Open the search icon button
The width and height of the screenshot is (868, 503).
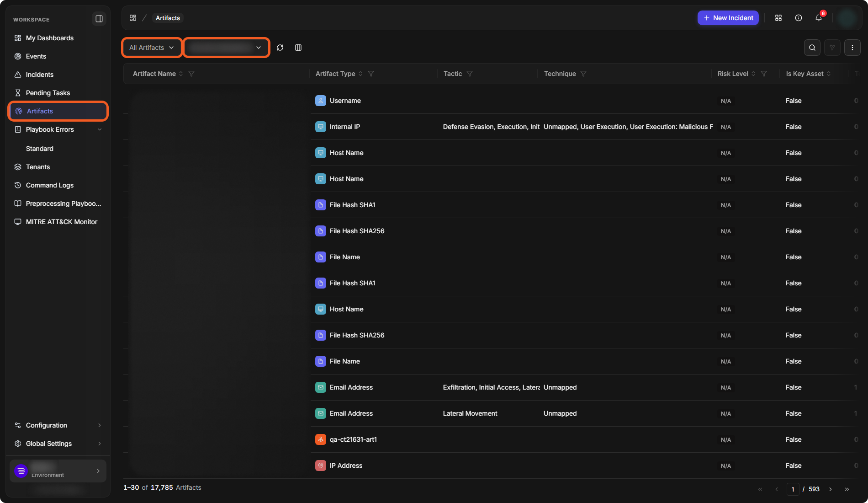point(812,48)
